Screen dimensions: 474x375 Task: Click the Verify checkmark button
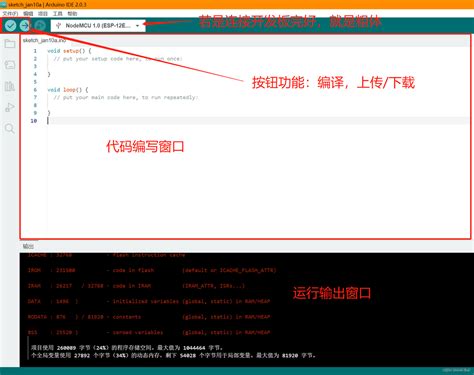10,25
